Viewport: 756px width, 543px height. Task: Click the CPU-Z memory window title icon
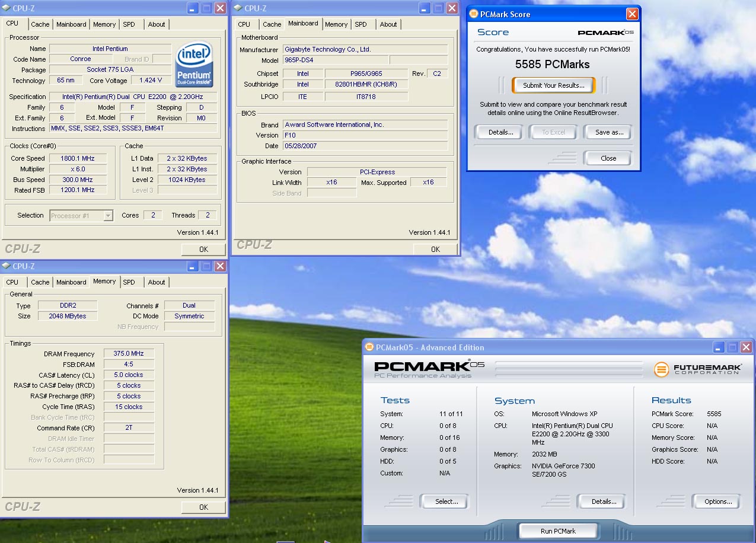[6, 266]
